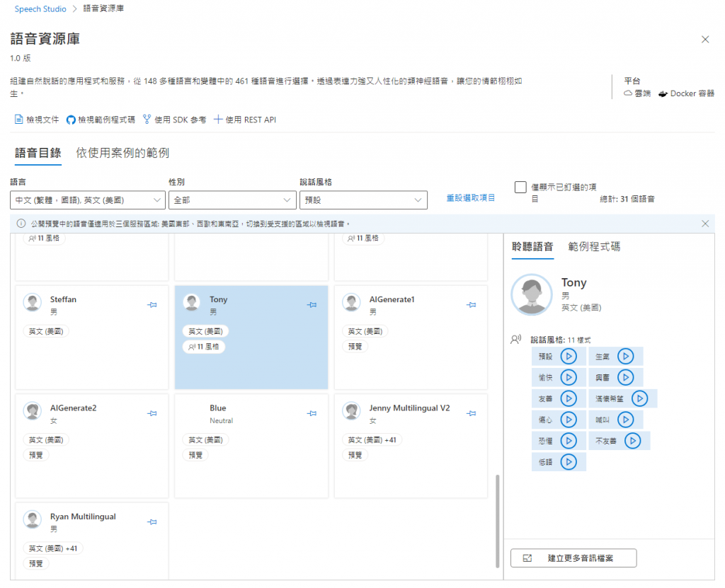
Task: Play the 不友善 style sample
Action: pos(632,441)
